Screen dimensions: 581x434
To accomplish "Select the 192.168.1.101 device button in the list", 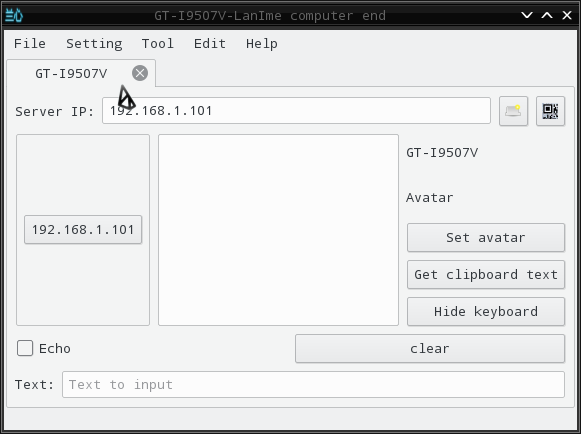I will 83,229.
